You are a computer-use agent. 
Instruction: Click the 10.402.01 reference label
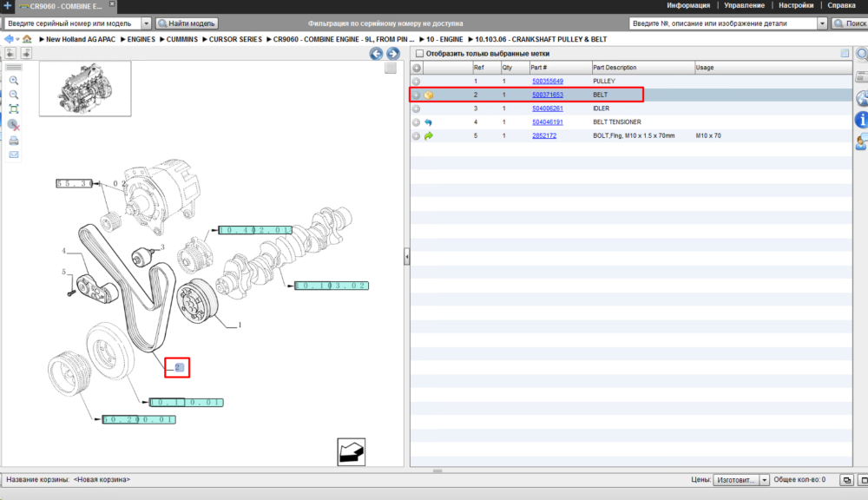point(254,230)
